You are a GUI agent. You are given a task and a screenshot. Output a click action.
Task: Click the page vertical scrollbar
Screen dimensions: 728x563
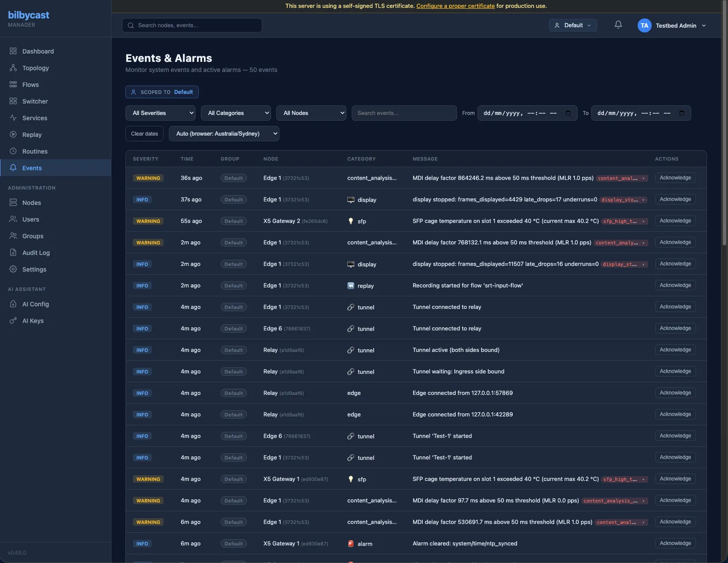click(x=724, y=123)
